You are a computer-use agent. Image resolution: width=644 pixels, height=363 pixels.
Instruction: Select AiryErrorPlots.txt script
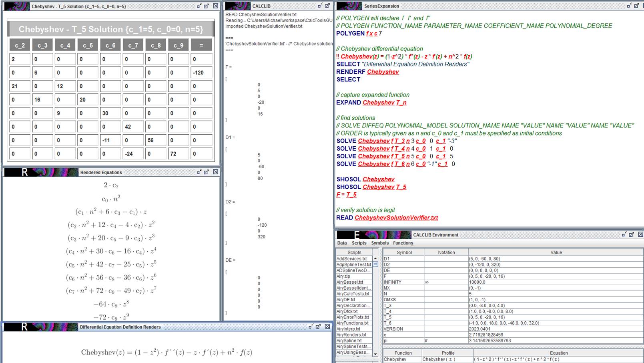tap(354, 317)
